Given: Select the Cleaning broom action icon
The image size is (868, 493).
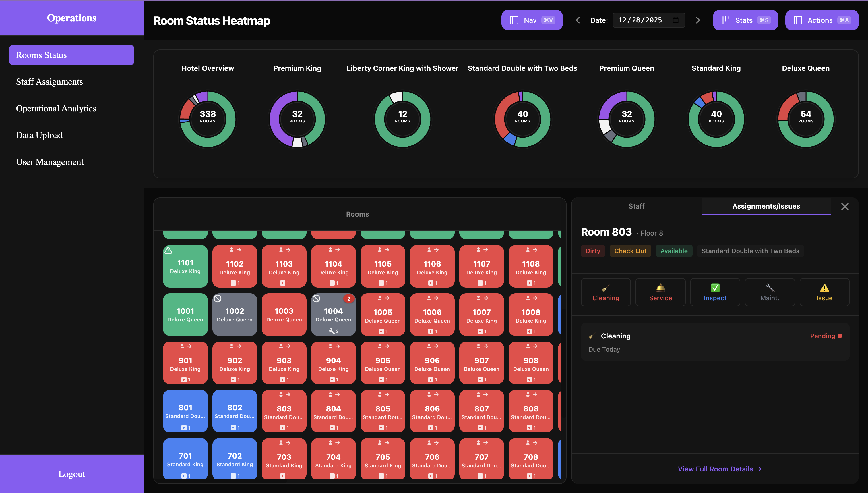Looking at the screenshot, I should 605,288.
